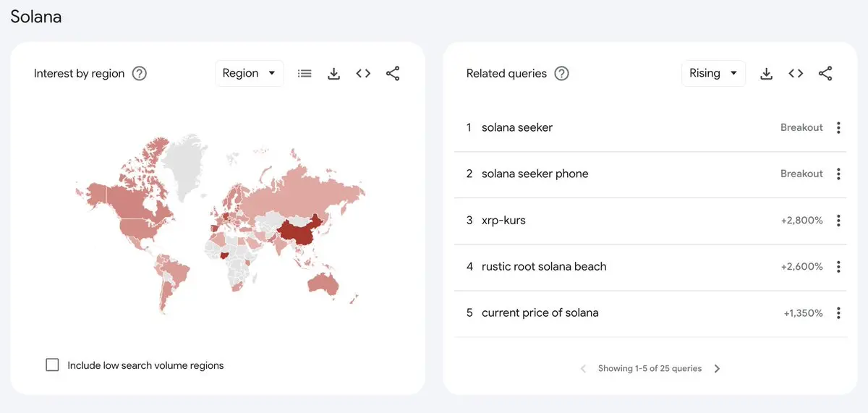Enable Include low search volume regions

pyautogui.click(x=52, y=365)
